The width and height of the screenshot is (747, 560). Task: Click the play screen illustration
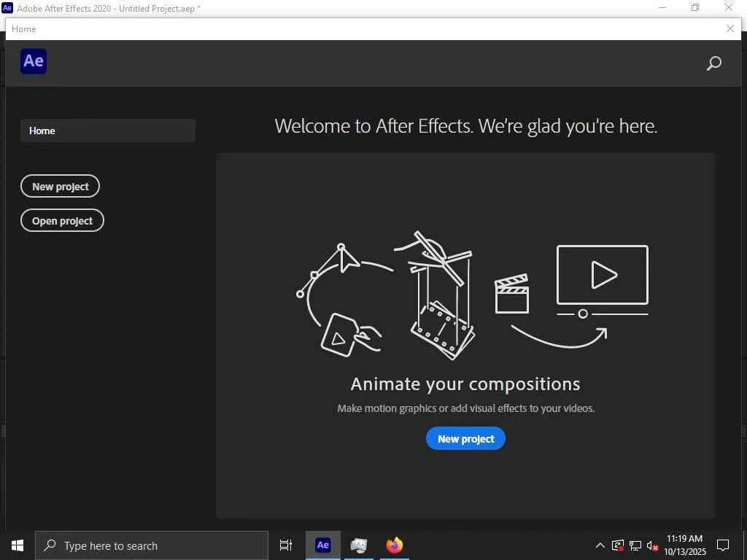[x=603, y=281]
